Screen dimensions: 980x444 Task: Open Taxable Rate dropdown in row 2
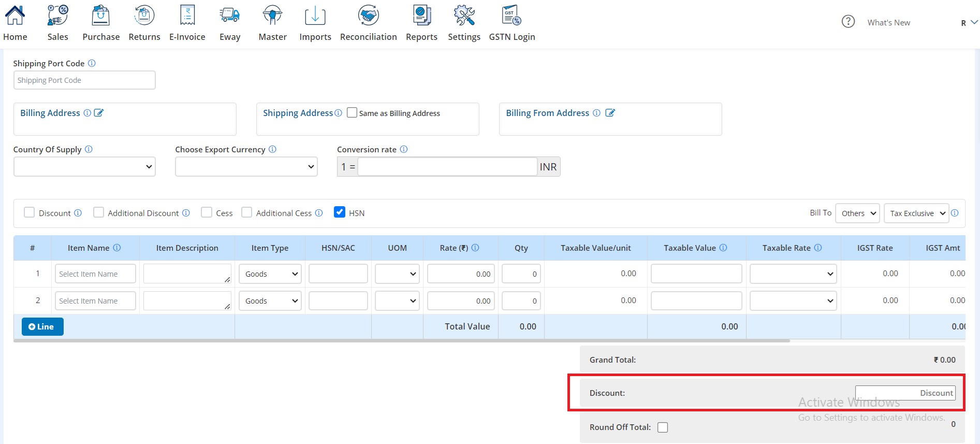coord(794,300)
